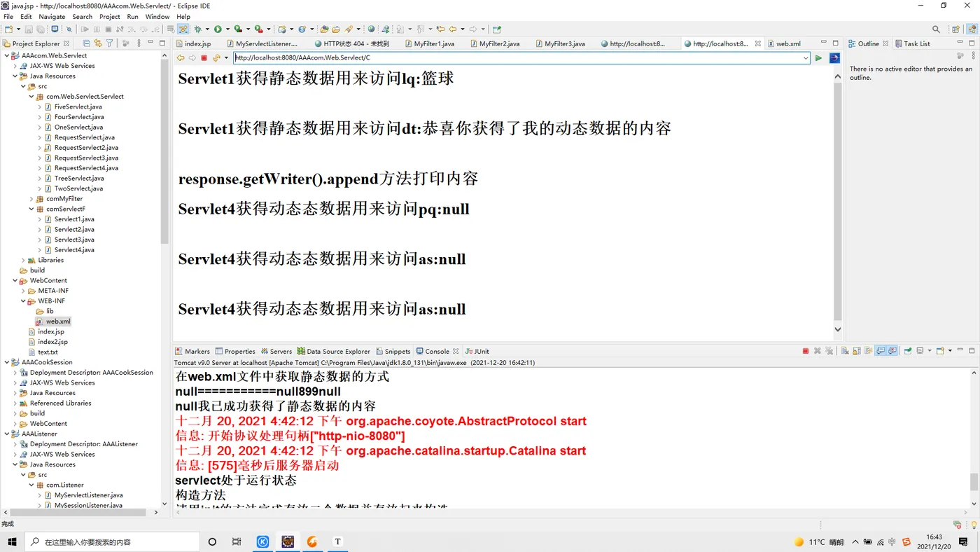Toggle Scroll Lock in the Console
This screenshot has height=552, width=980.
point(857,351)
